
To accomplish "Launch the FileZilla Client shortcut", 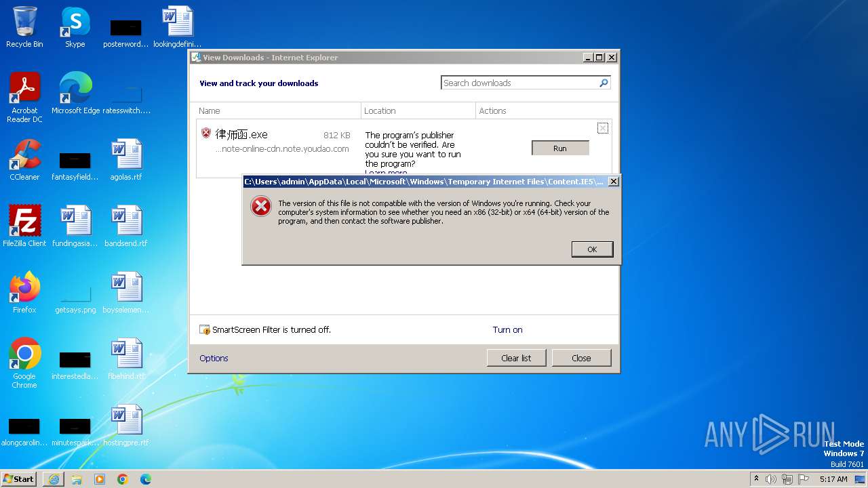I will pyautogui.click(x=24, y=226).
